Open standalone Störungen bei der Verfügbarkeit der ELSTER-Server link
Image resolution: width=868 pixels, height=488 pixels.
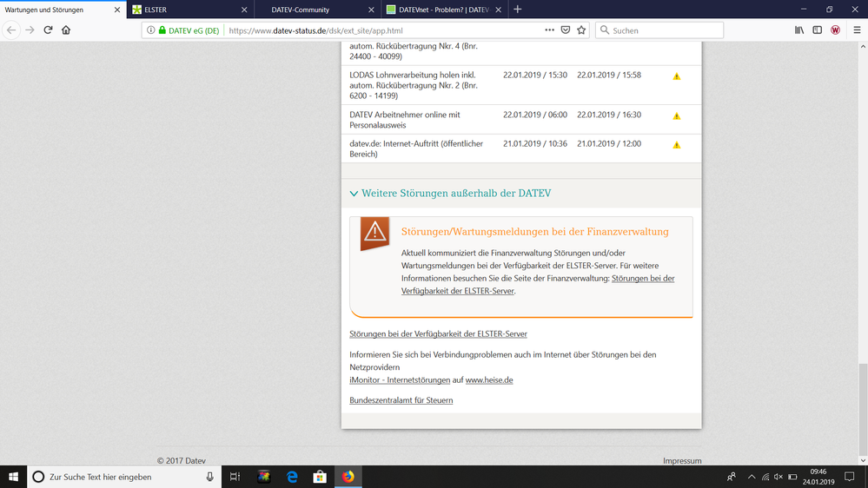click(438, 333)
